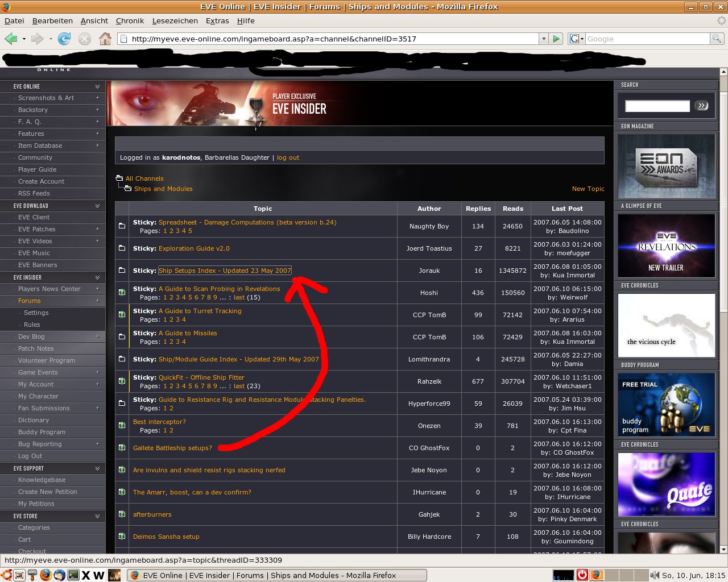Image resolution: width=728 pixels, height=582 pixels.
Task: Open the Ubuntu menu in the bottom panel
Action: 6,575
